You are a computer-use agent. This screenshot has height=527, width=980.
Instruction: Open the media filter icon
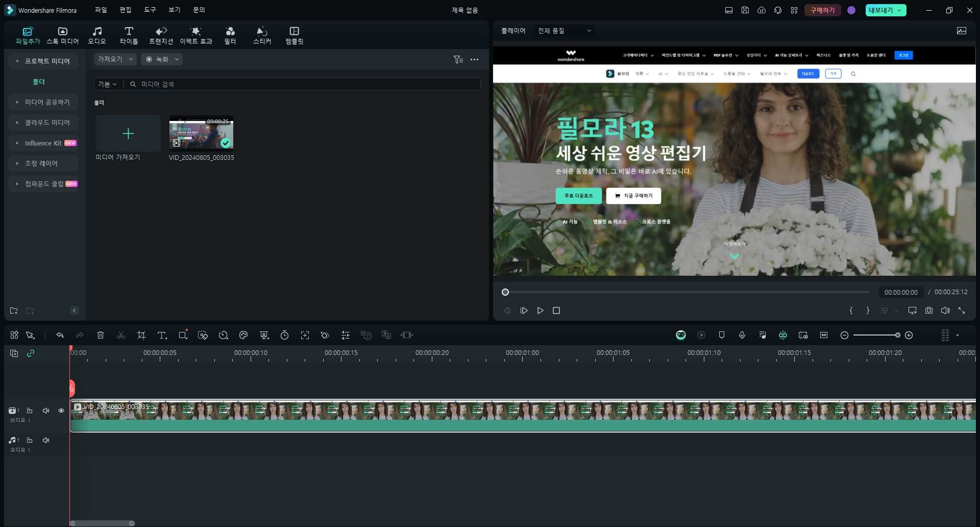point(458,60)
